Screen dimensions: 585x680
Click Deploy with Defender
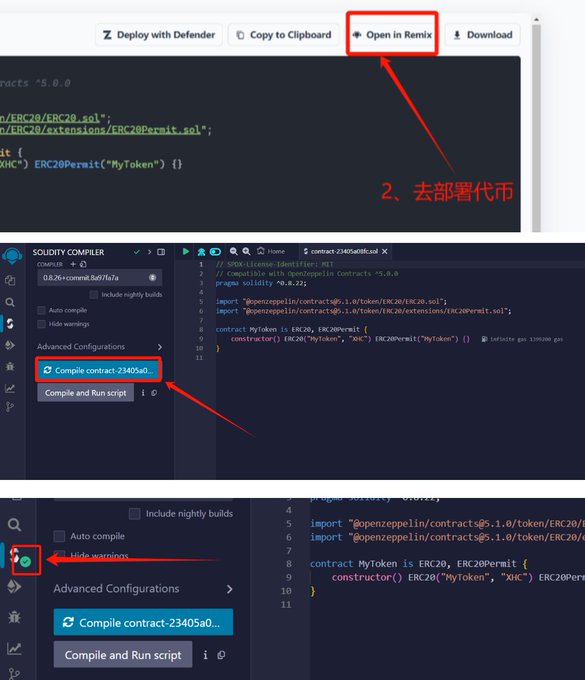pyautogui.click(x=159, y=35)
